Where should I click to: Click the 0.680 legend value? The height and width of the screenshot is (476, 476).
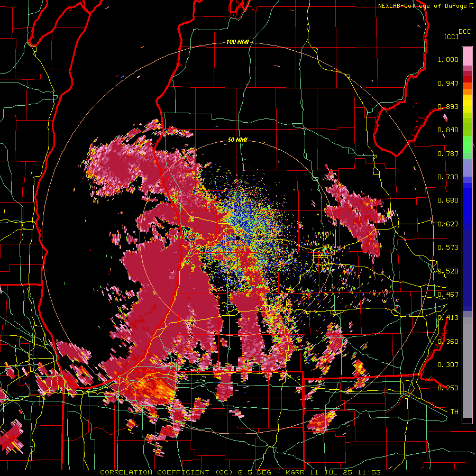click(448, 200)
